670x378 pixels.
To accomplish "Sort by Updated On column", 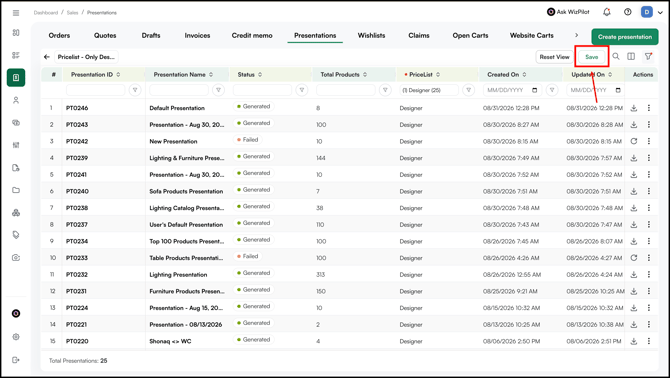I will coord(610,75).
